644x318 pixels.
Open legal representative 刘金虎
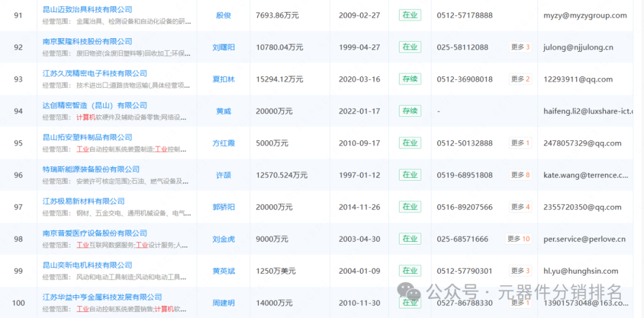224,239
